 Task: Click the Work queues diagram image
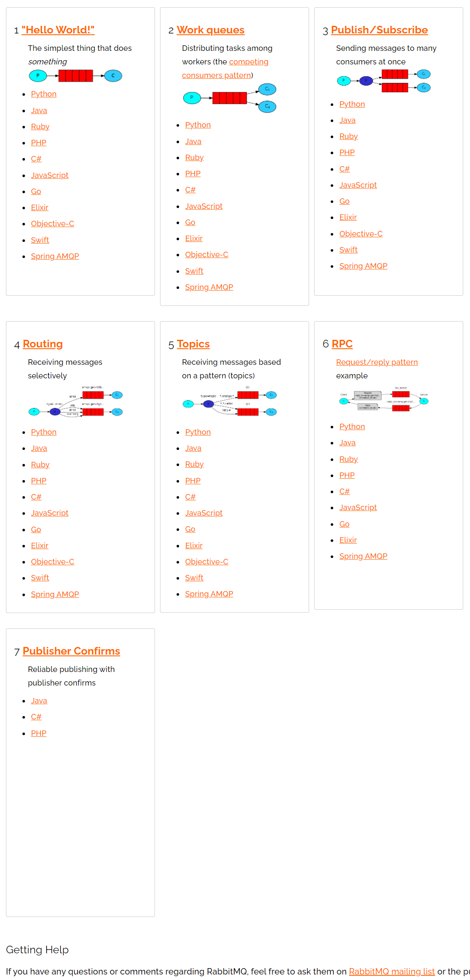point(229,98)
